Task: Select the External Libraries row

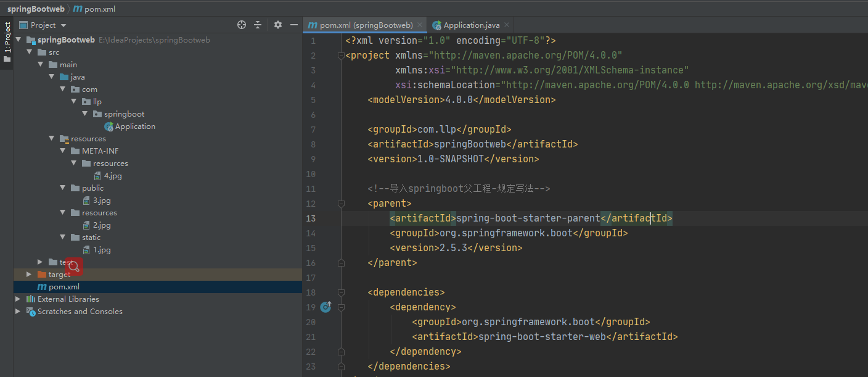Action: click(158, 299)
